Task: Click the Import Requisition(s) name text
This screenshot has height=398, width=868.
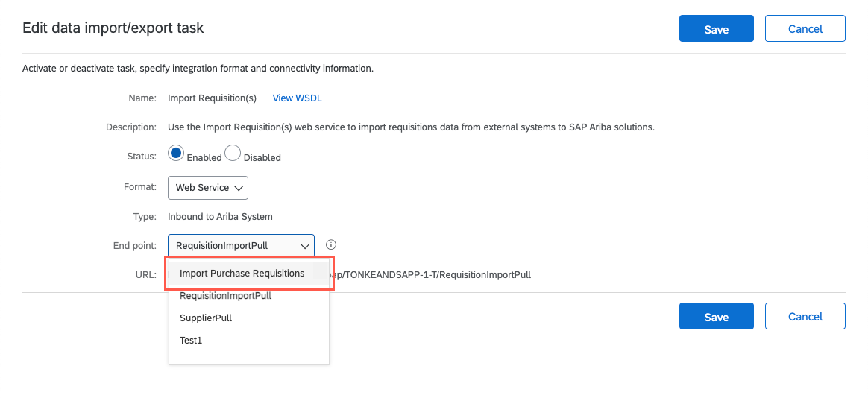Action: point(212,98)
